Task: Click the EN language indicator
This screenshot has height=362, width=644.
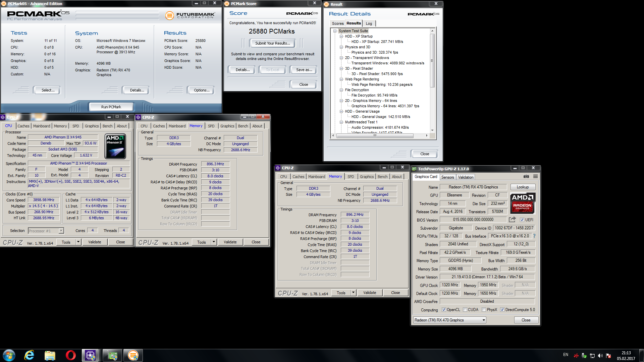Action: 566,355
